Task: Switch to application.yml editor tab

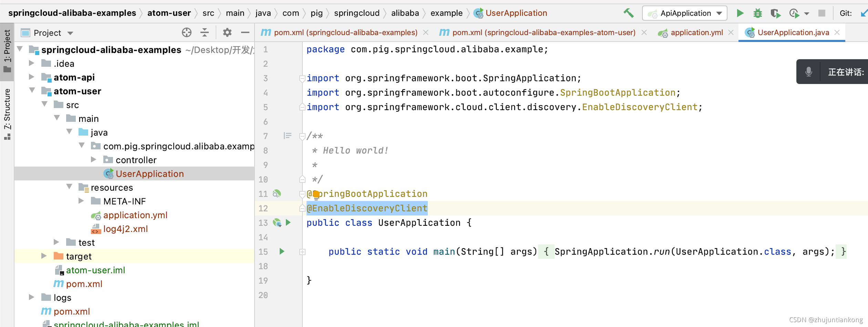Action: pyautogui.click(x=696, y=33)
